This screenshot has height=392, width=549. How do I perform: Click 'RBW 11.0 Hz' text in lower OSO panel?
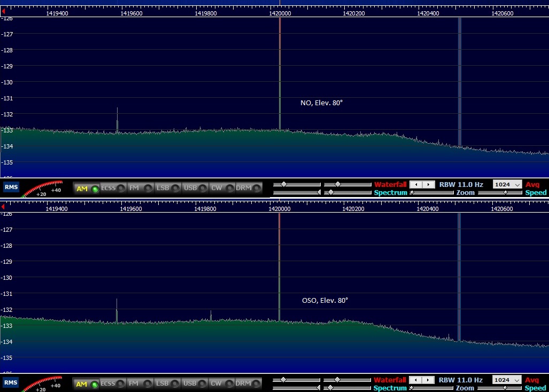461,380
